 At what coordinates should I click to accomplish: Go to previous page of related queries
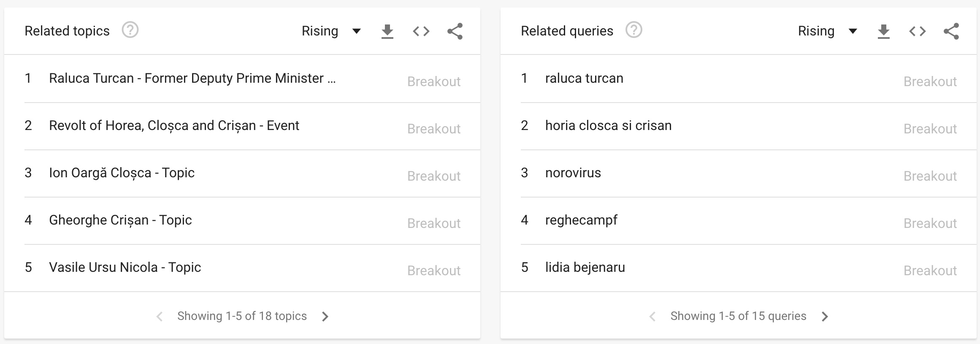[652, 316]
